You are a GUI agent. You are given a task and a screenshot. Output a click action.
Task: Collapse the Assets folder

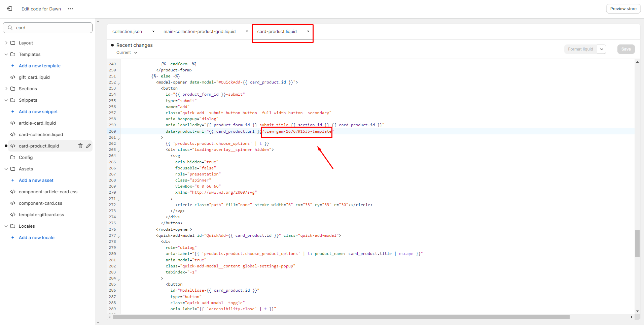(x=6, y=169)
